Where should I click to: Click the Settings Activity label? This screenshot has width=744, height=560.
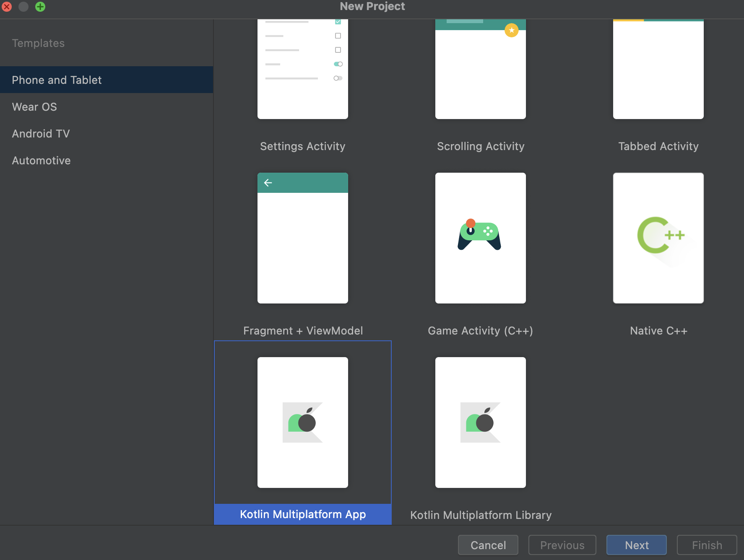(302, 146)
